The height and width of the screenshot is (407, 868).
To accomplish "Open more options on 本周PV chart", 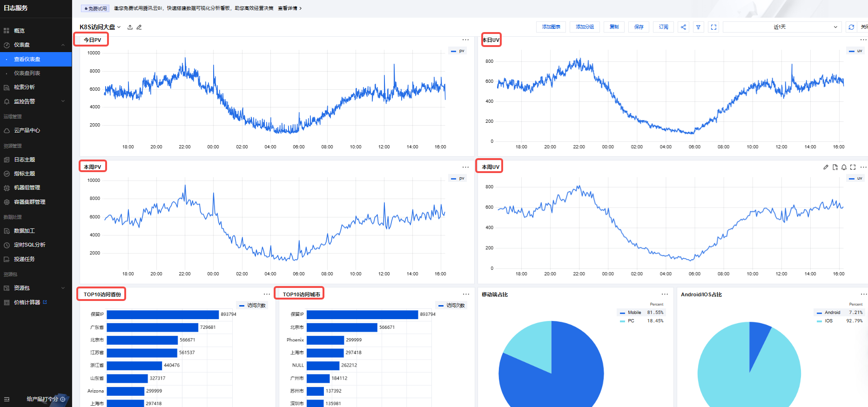I will pos(465,167).
